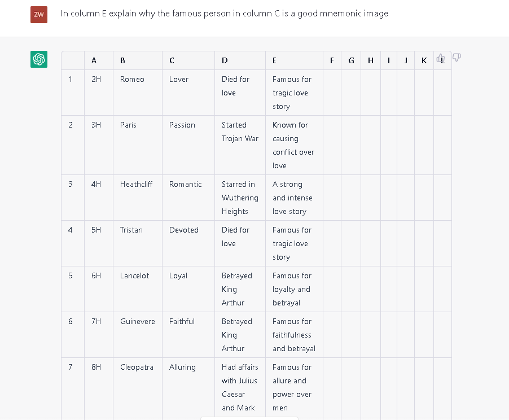The width and height of the screenshot is (509, 420).
Task: Click the ChatGPT logo avatar
Action: click(x=39, y=59)
